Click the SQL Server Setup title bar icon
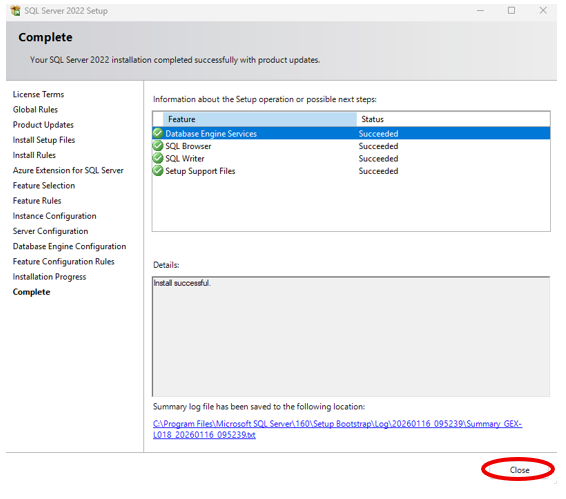The width and height of the screenshot is (566, 499). (x=16, y=11)
